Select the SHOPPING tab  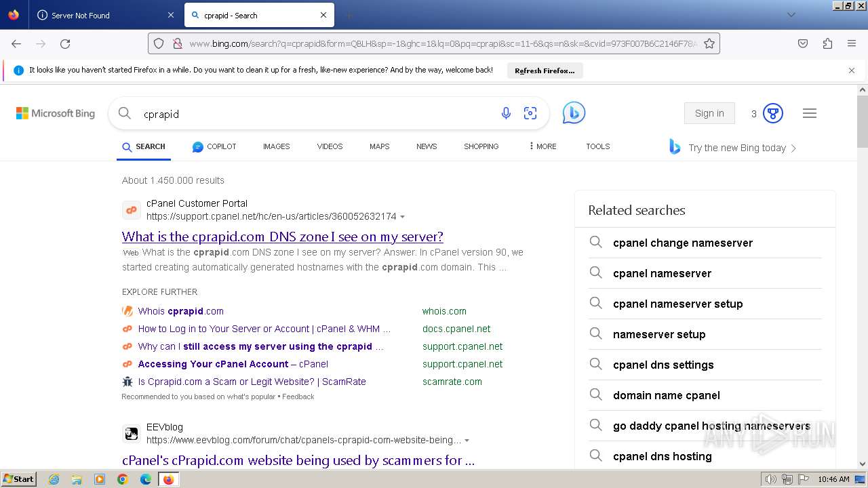click(481, 146)
